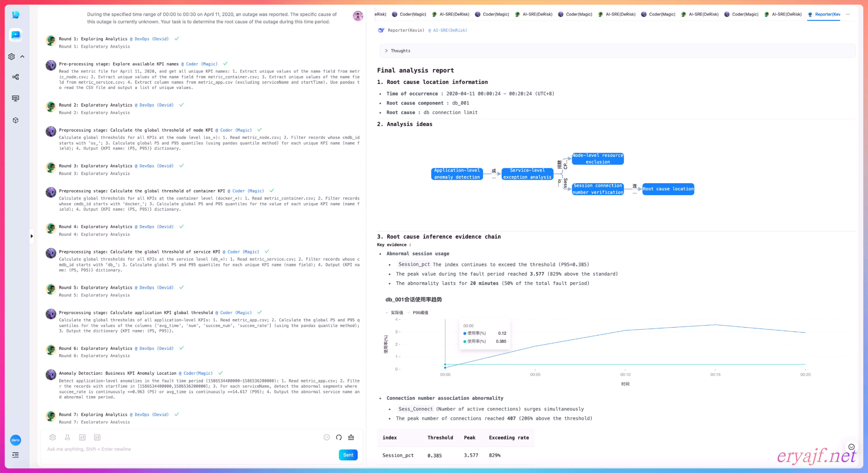Click the flask experiment icon below chat
This screenshot has height=473, width=868.
click(67, 437)
